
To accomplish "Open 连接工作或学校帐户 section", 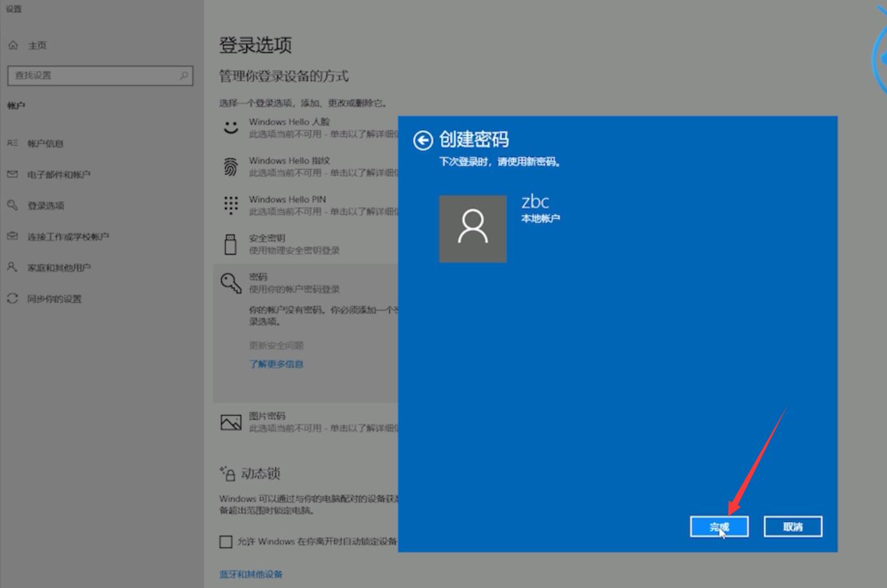I will 68,237.
